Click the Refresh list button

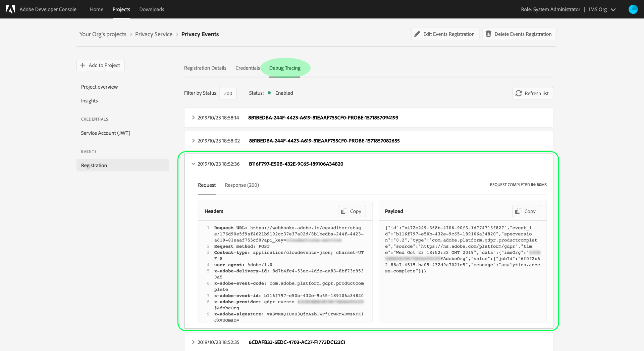click(533, 93)
